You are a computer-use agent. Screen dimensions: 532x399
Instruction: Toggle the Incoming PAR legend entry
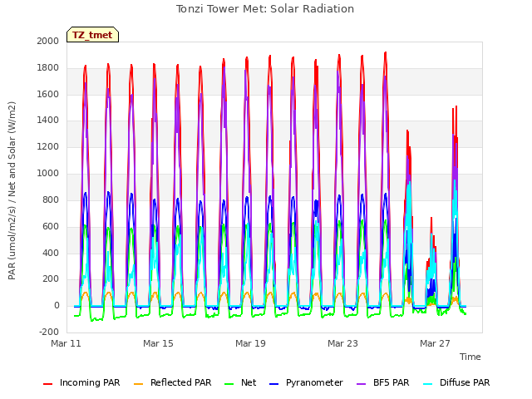[81, 383]
